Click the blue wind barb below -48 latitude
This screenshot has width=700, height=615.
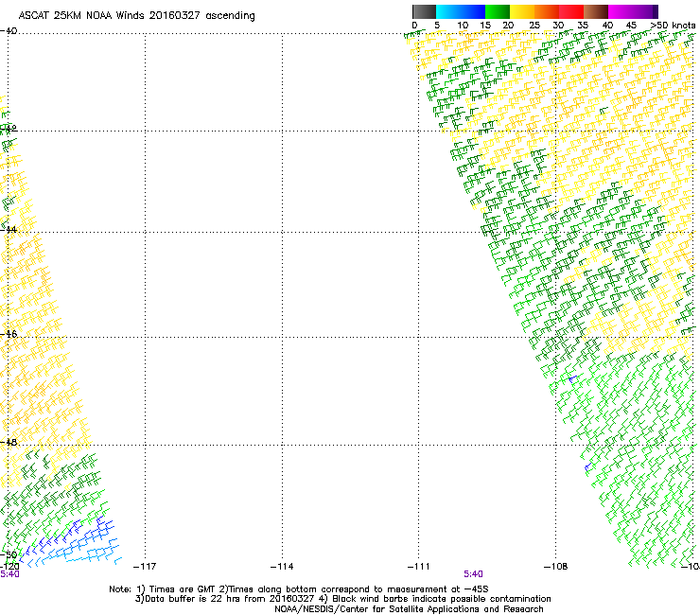pos(588,467)
